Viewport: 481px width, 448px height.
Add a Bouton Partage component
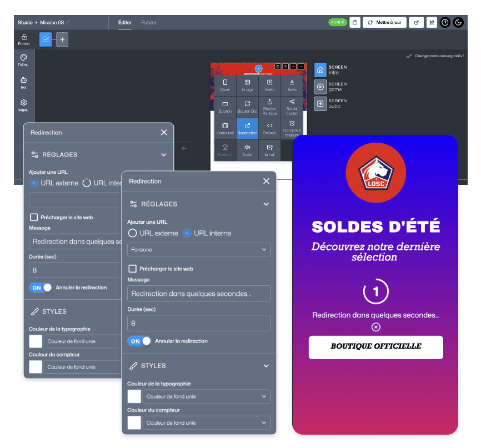click(x=269, y=107)
